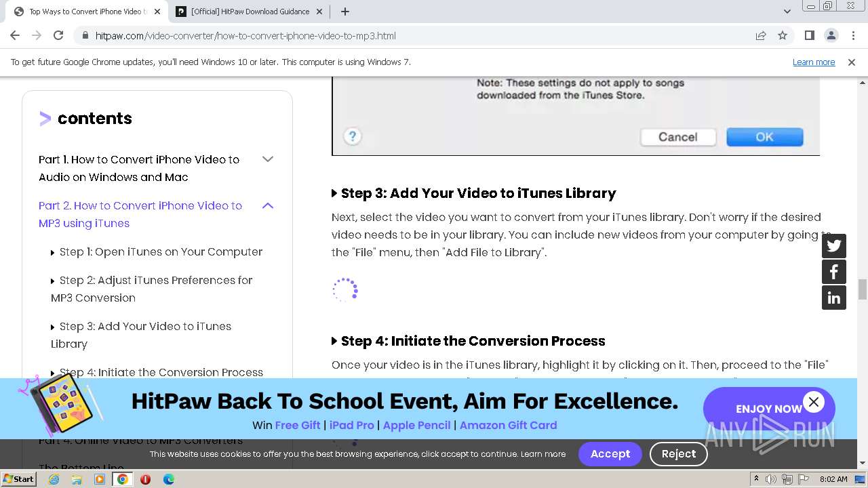Go to Step 4: Initiate the Conversion Process

(161, 372)
